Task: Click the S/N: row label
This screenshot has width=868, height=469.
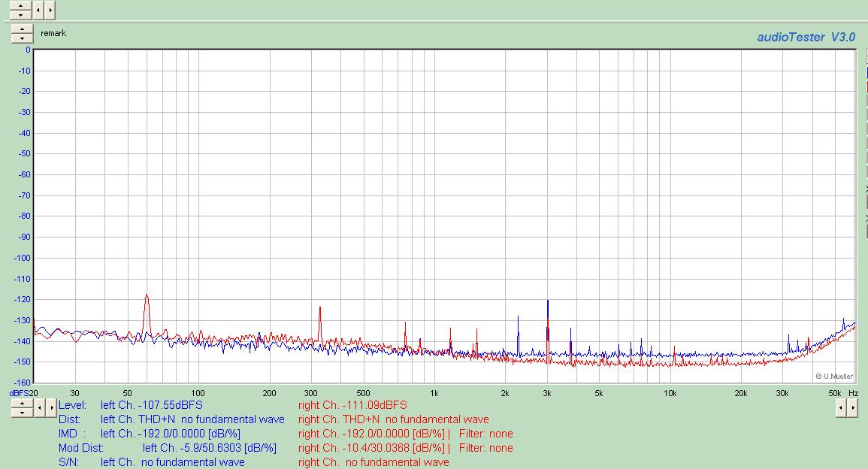Action: tap(68, 462)
